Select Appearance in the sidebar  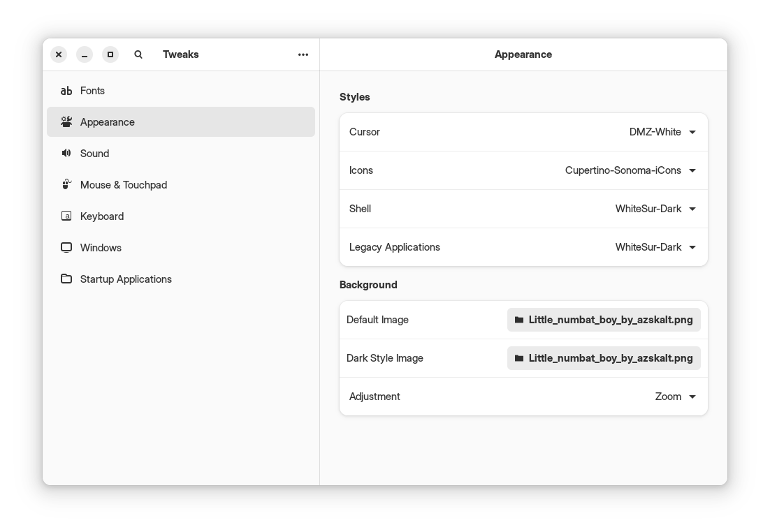click(x=181, y=121)
